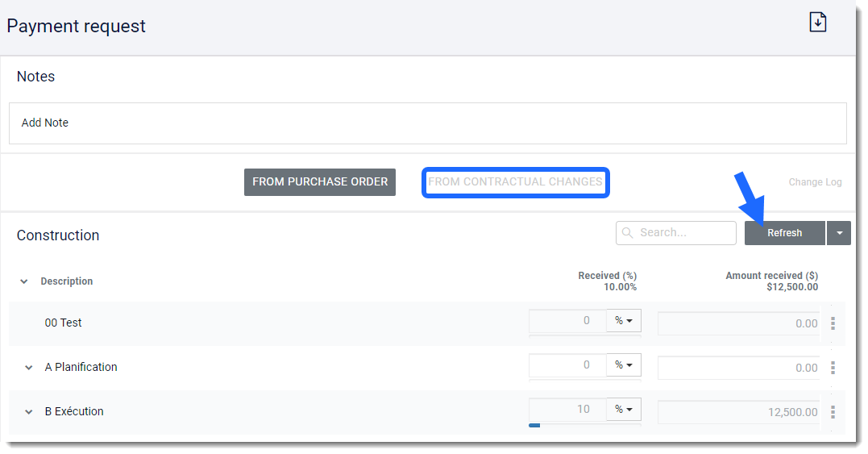Image resolution: width=868 pixels, height=454 pixels.
Task: Click the B Exécution progress bar
Action: coord(535,425)
